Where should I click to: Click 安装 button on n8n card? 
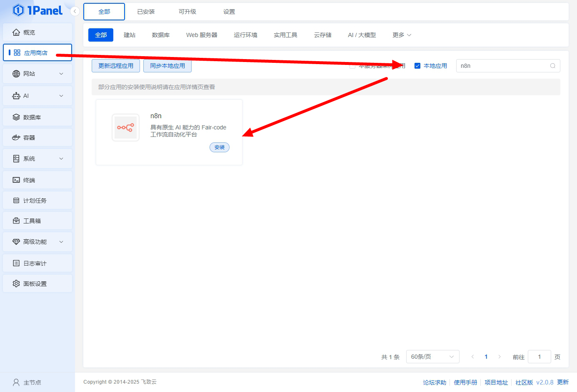pyautogui.click(x=220, y=147)
